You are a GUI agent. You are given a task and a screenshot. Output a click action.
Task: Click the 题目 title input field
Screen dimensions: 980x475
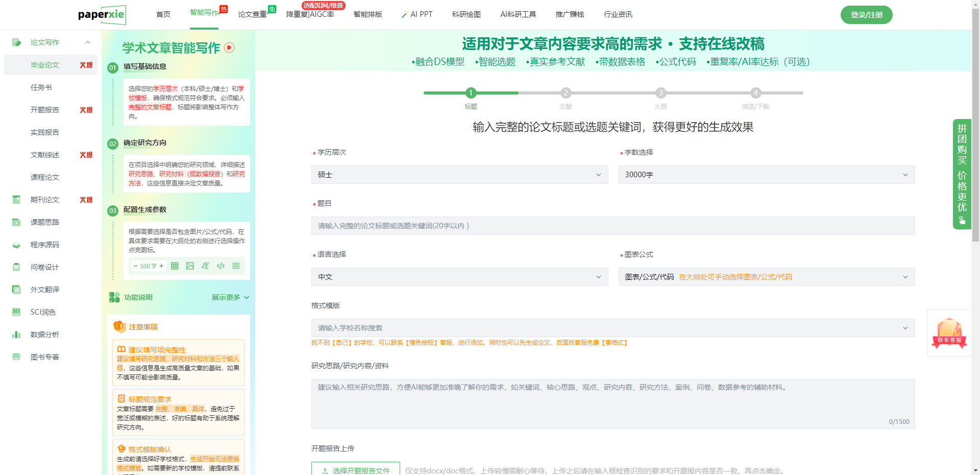point(612,225)
